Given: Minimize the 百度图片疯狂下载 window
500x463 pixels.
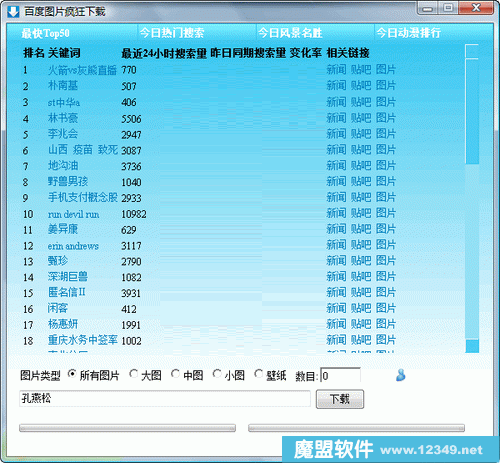Looking at the screenshot, I should click(428, 8).
